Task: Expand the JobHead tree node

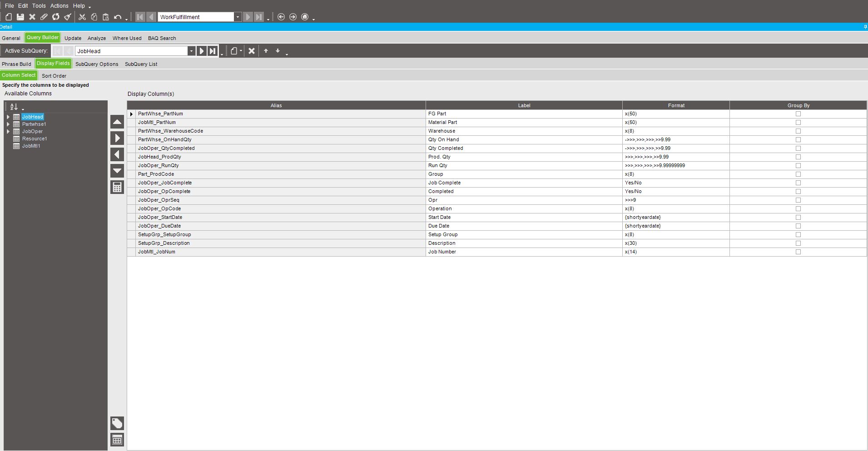Action: point(8,117)
